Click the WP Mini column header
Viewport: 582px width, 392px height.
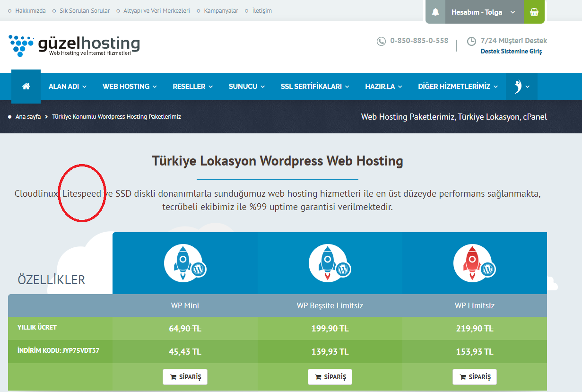[x=185, y=305]
